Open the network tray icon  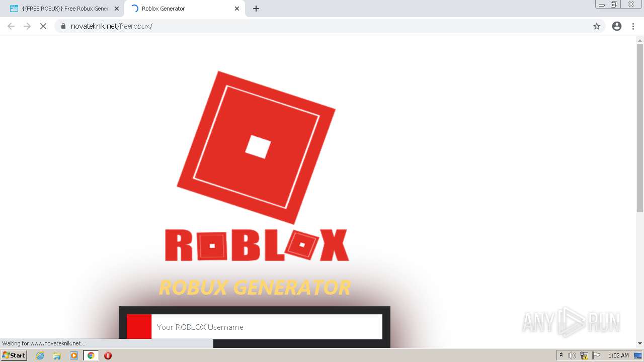click(584, 355)
